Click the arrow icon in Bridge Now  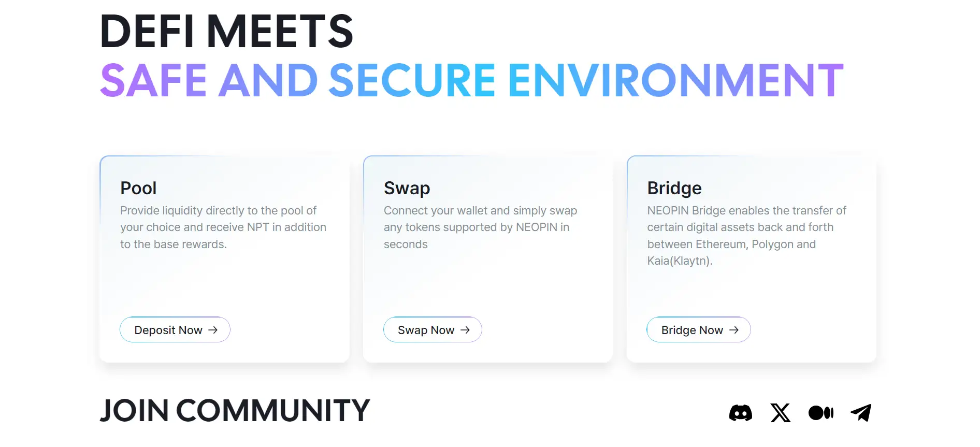click(x=734, y=330)
